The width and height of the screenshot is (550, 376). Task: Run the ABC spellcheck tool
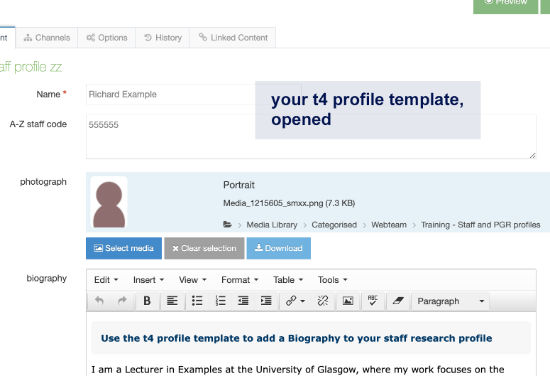pyautogui.click(x=373, y=301)
